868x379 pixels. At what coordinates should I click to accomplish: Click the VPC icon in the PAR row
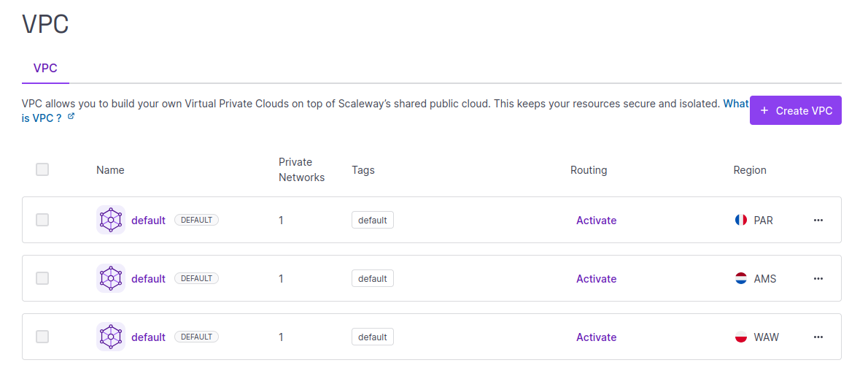111,220
